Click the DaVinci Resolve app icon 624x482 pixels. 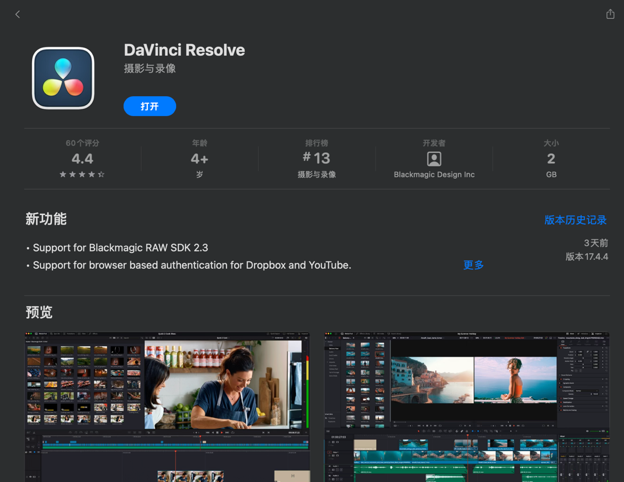click(63, 78)
